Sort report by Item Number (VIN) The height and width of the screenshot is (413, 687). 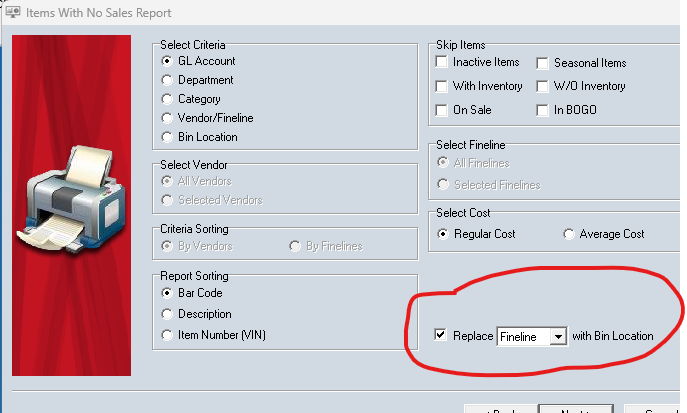[x=167, y=335]
